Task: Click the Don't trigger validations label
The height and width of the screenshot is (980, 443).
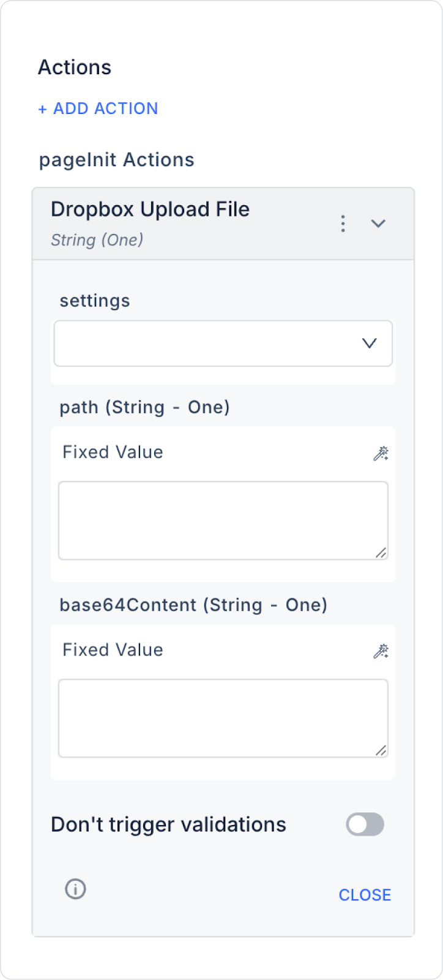Action: [x=168, y=824]
